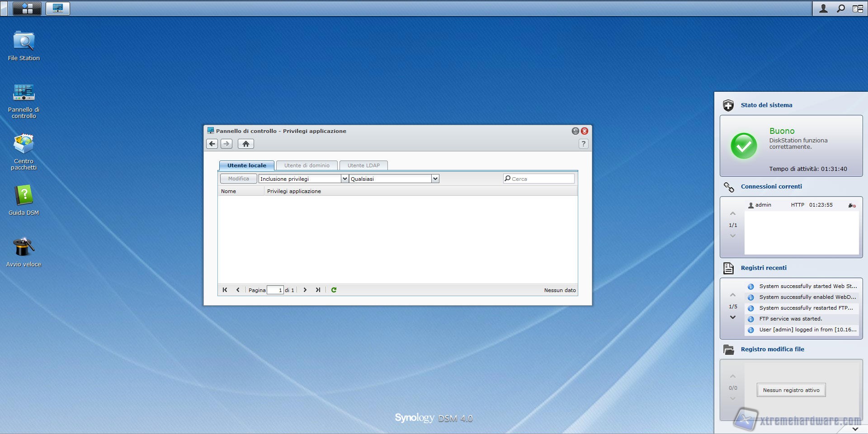Refresh the privileges list
The image size is (868, 434).
coord(334,290)
